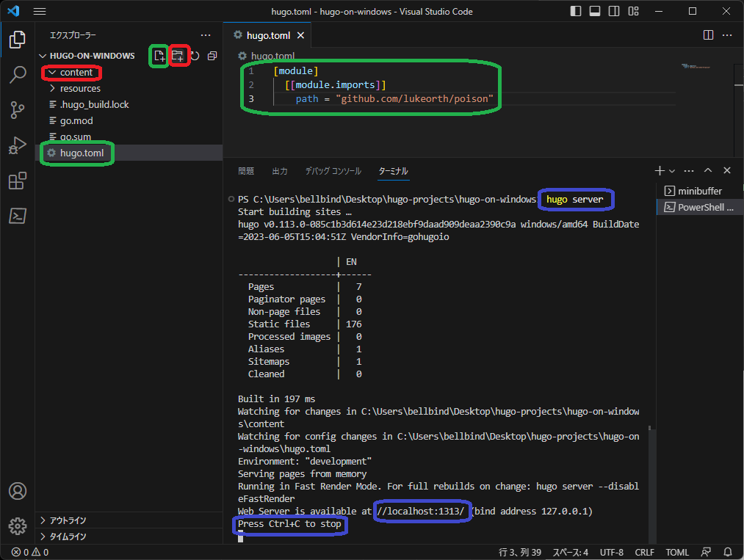Open the Search view in activity bar
Viewport: 744px width, 560px height.
(17, 74)
